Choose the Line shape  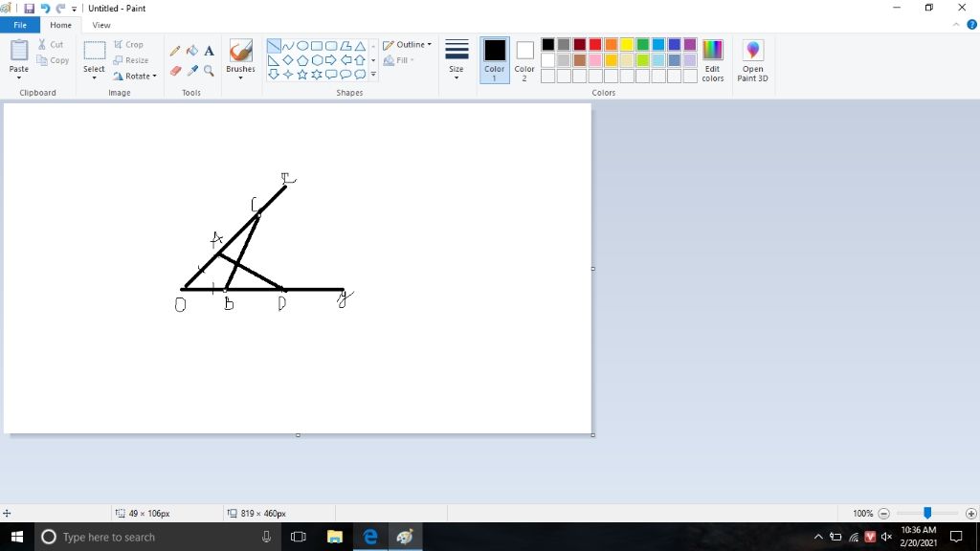pos(274,46)
